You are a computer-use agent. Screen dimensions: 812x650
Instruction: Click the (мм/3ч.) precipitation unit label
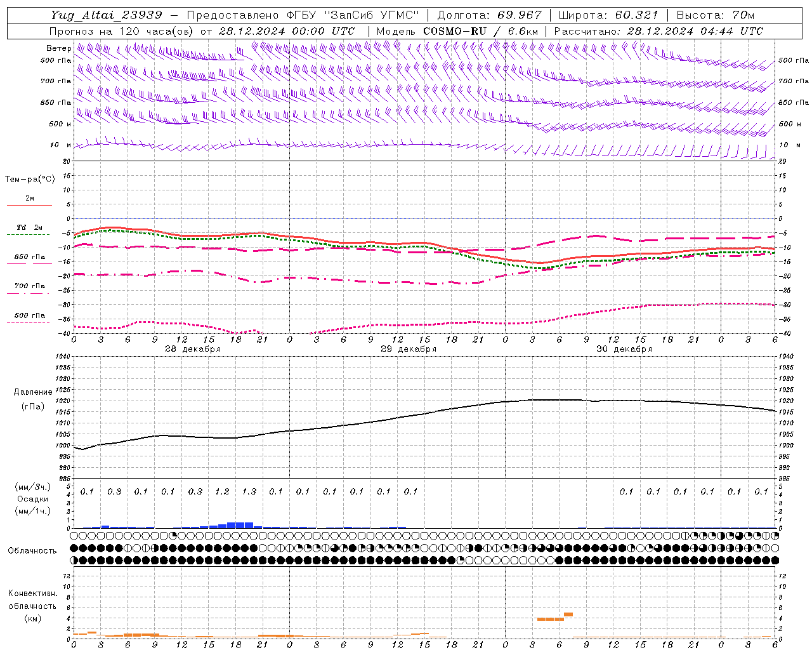pyautogui.click(x=33, y=487)
